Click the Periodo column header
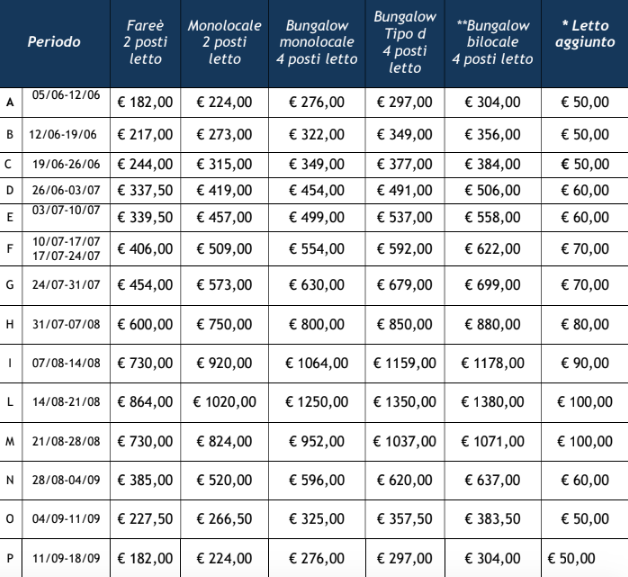 click(x=54, y=42)
